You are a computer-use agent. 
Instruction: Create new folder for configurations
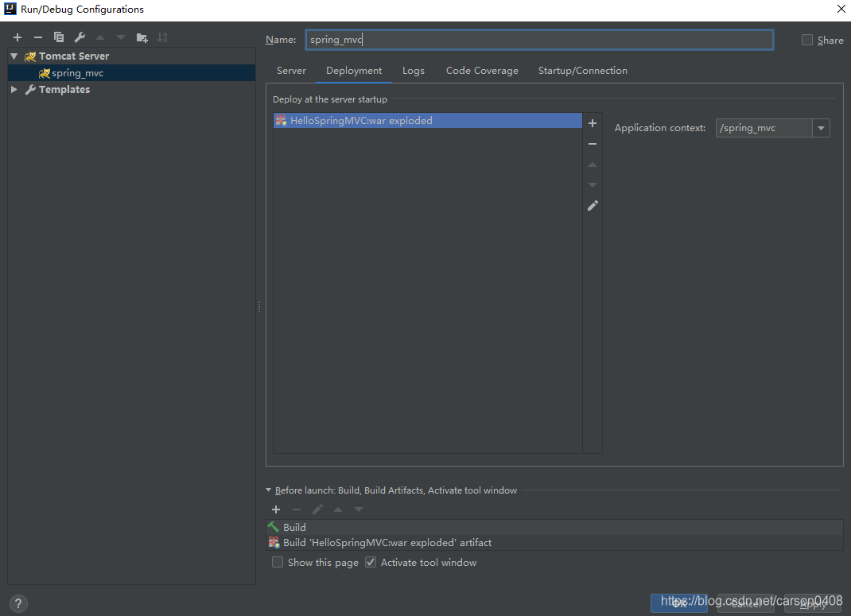click(x=142, y=37)
